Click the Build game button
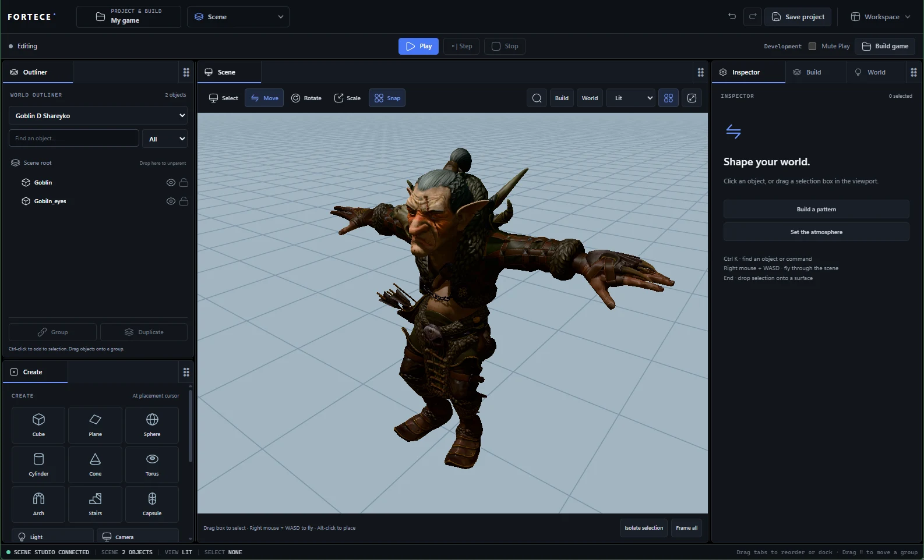This screenshot has height=560, width=924. click(x=884, y=46)
